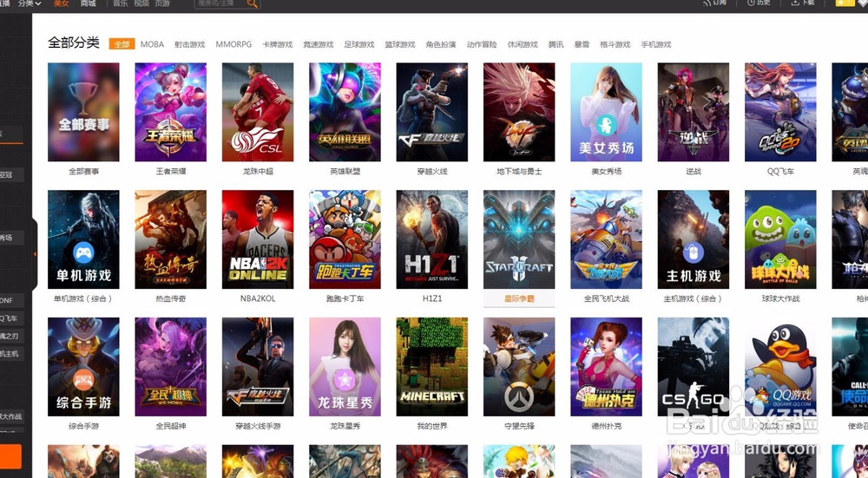Filter by 卡牌游戏 category
Screen dimensions: 868x478
(x=278, y=44)
